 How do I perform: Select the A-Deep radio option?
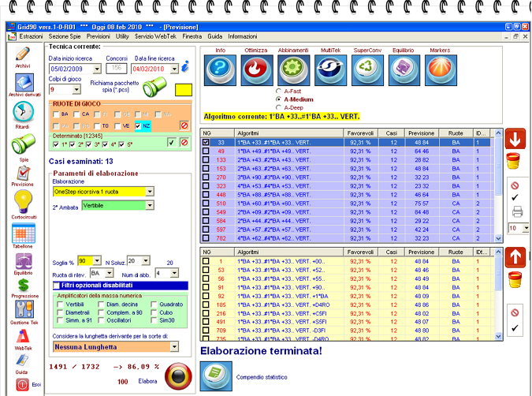(x=278, y=107)
